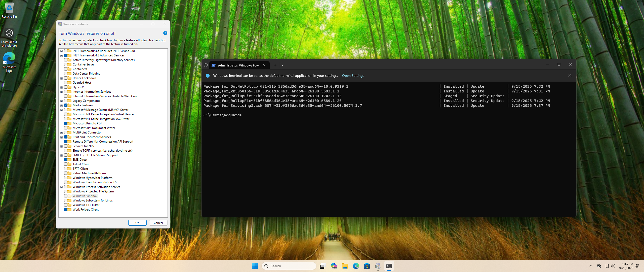This screenshot has width=644, height=272.
Task: Dismiss the default terminal info banner
Action: click(x=570, y=76)
